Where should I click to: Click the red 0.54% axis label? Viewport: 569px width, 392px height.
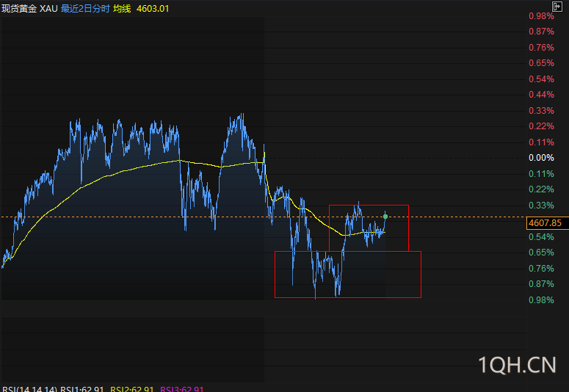pos(541,79)
